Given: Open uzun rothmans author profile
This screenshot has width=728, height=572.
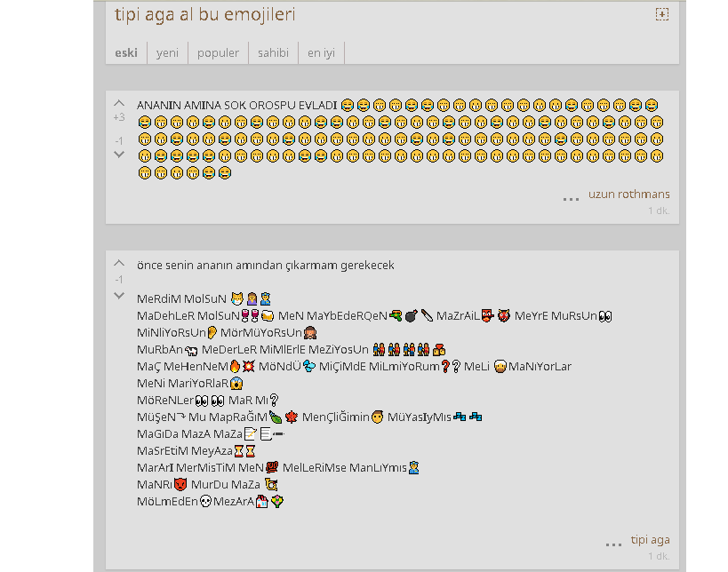Looking at the screenshot, I should (x=629, y=194).
